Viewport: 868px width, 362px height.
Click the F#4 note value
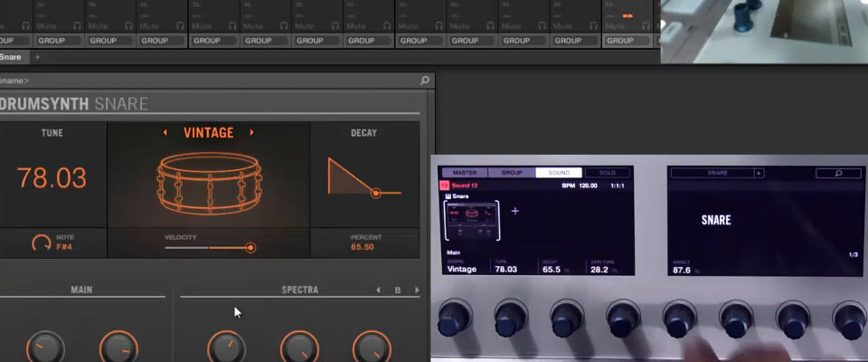tap(64, 247)
